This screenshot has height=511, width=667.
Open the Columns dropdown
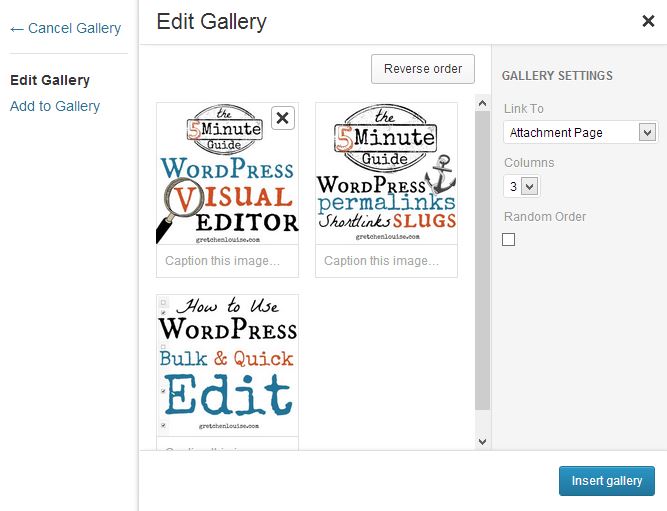point(522,186)
